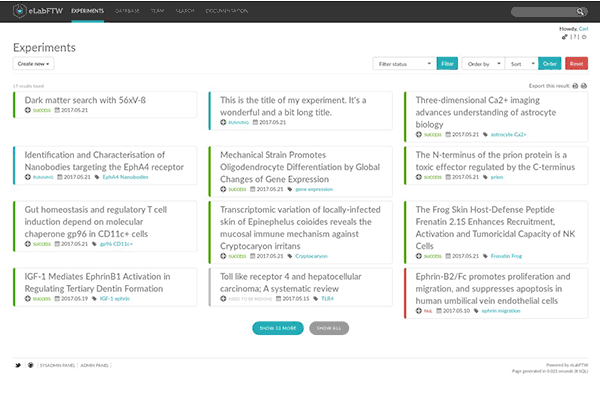Open the Sort dropdown
Screen dimensions: 600x400
[520, 64]
